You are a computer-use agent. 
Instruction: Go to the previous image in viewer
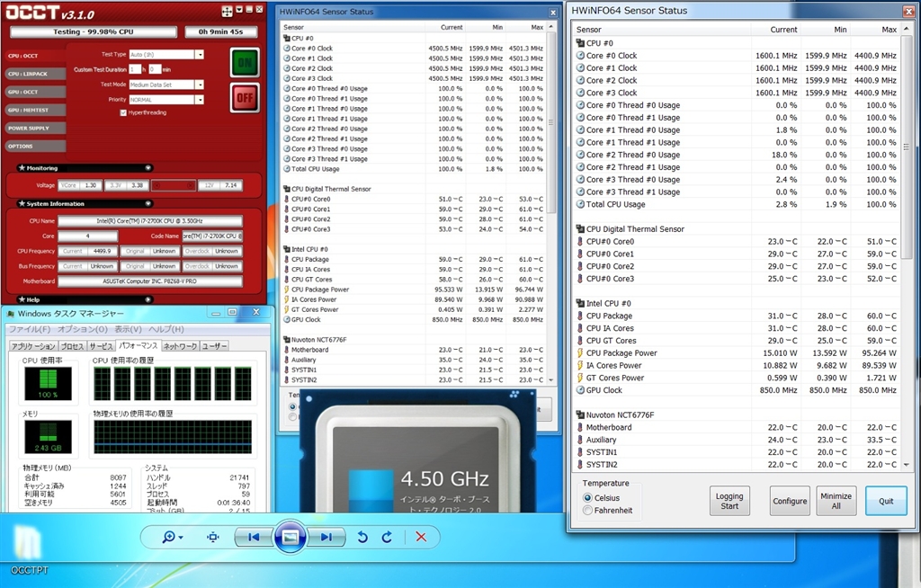(x=253, y=537)
